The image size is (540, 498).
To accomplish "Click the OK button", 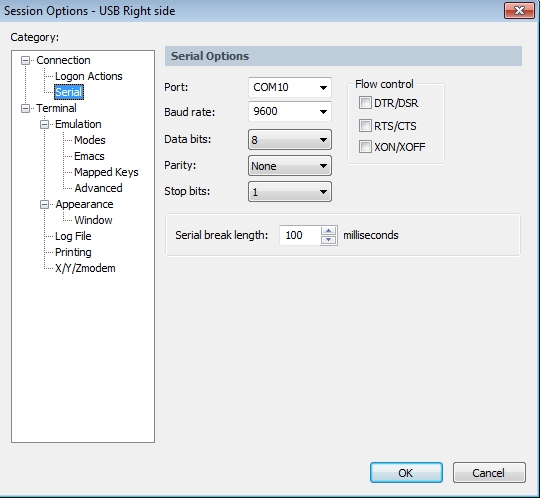I will click(x=406, y=473).
